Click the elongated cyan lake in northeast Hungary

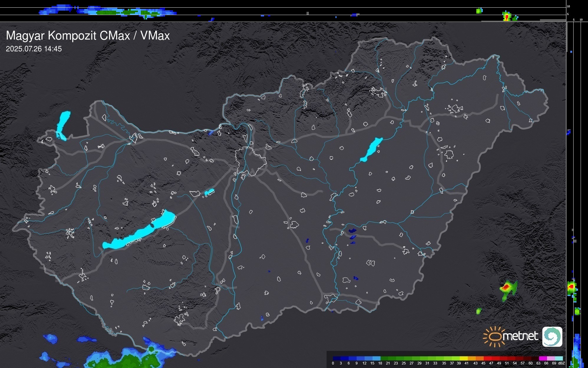pos(371,149)
